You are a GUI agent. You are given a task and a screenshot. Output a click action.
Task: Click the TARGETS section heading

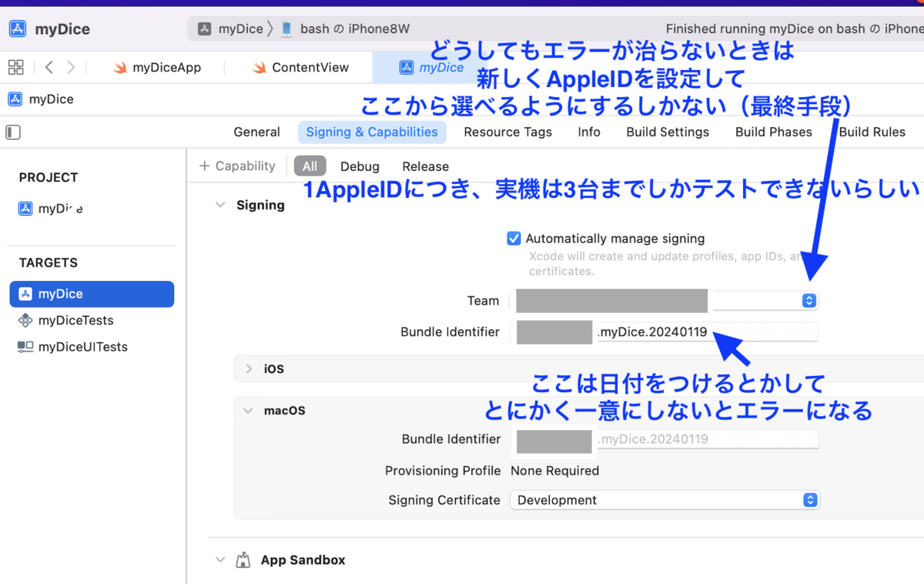click(49, 263)
